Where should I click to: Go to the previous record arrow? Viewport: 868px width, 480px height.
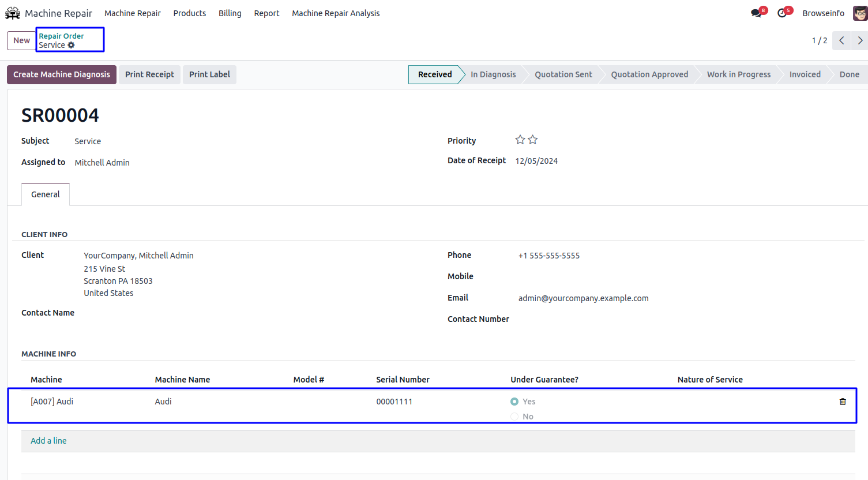coord(841,40)
